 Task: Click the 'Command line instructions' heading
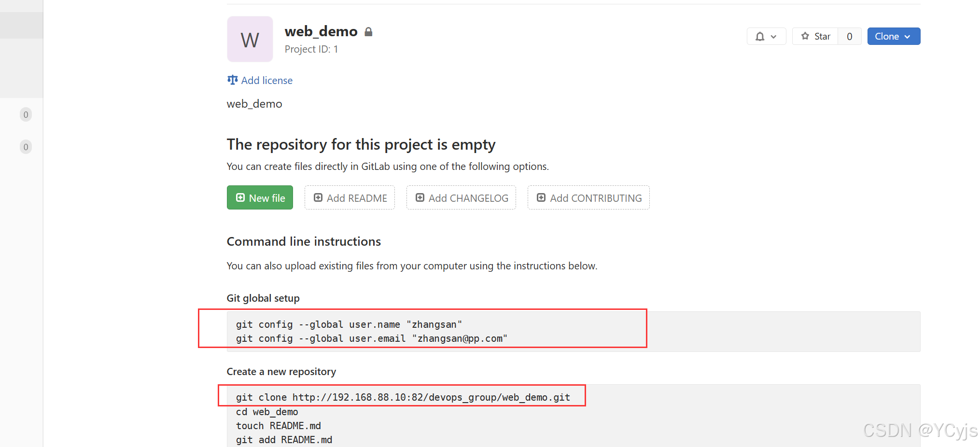coord(304,241)
